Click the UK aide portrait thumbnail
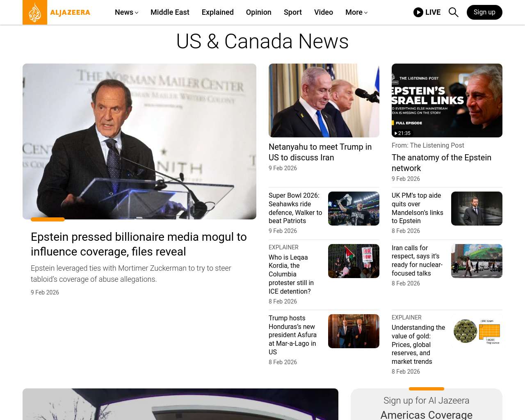This screenshot has height=420, width=525. 477,208
